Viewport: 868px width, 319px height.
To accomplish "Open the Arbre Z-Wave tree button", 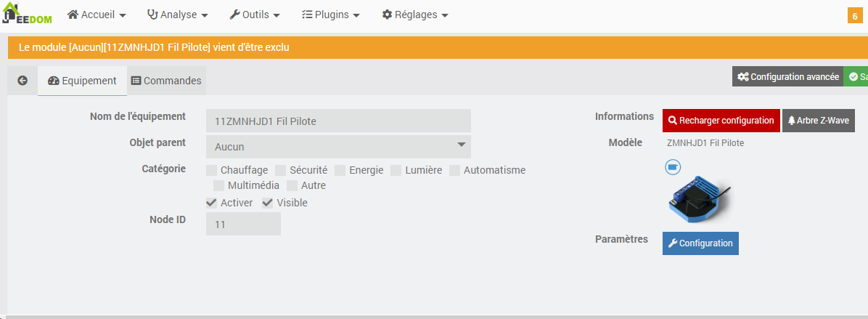I will [x=818, y=120].
